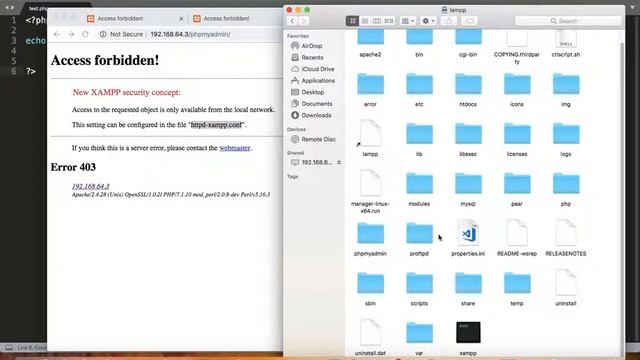The image size is (640, 360).
Task: Follow the webmaster link
Action: [x=235, y=148]
